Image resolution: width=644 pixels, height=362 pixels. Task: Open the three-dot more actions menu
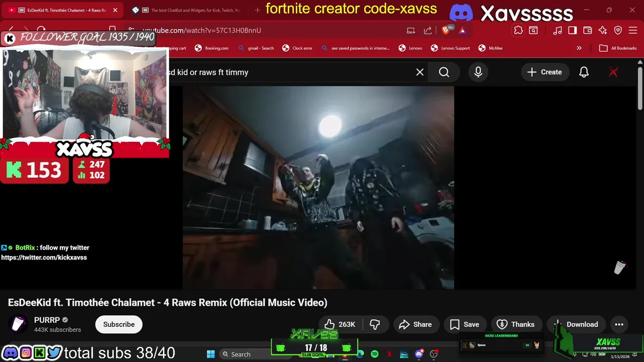tap(619, 324)
